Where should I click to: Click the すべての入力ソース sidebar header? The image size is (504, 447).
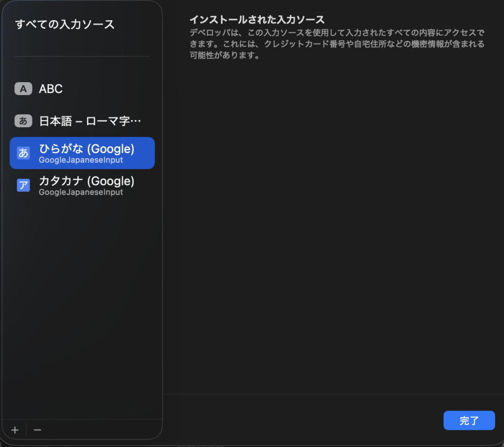pos(64,24)
